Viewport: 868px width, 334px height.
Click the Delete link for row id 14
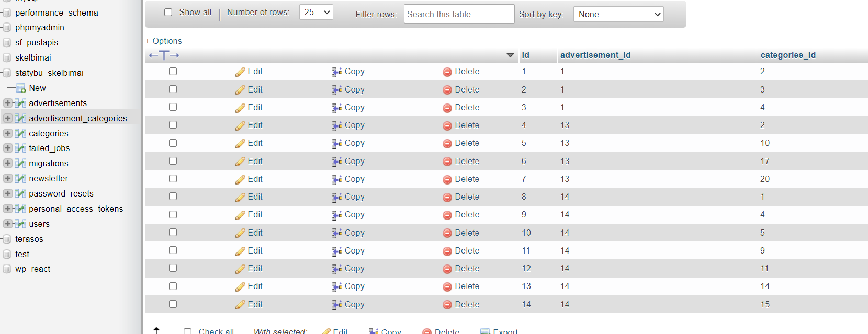click(x=467, y=304)
